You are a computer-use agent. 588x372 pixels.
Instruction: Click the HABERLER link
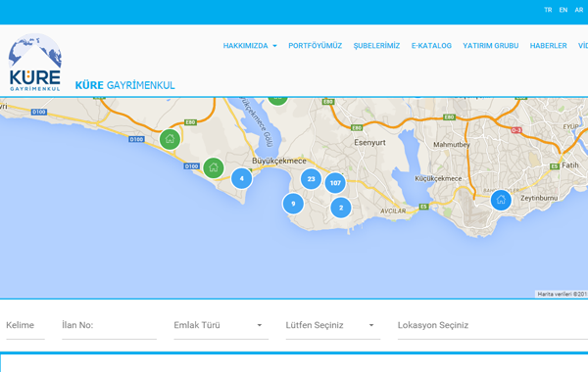[548, 46]
